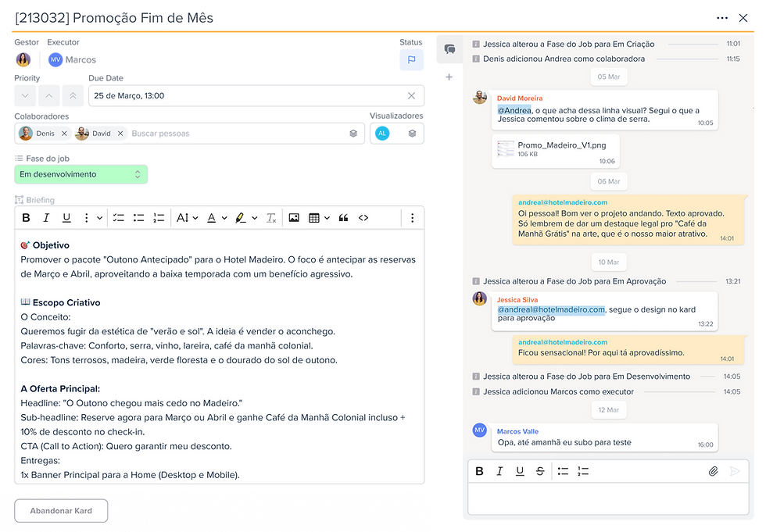Toggle underline in briefing editor
The height and width of the screenshot is (532, 766).
pyautogui.click(x=66, y=218)
